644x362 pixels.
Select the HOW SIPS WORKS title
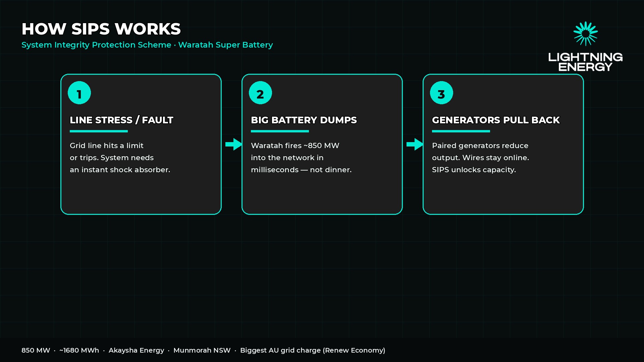pyautogui.click(x=101, y=29)
